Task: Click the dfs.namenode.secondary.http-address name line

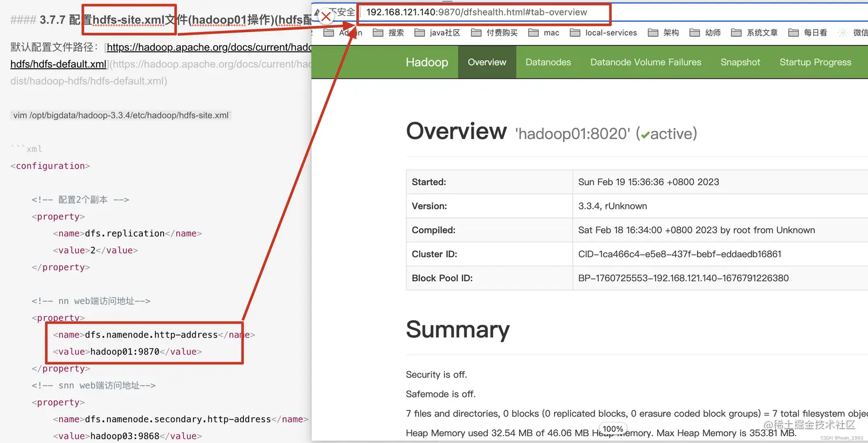Action: tap(180, 419)
